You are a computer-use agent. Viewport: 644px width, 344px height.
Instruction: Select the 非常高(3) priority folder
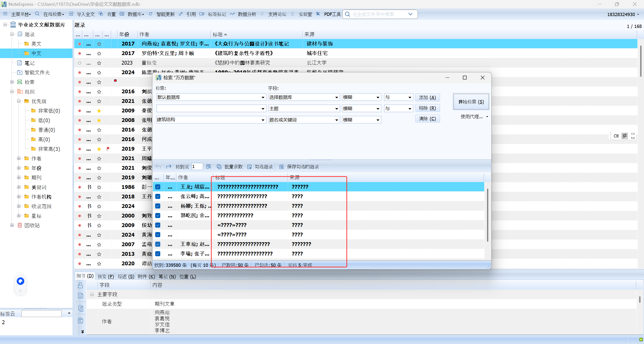tap(49, 149)
